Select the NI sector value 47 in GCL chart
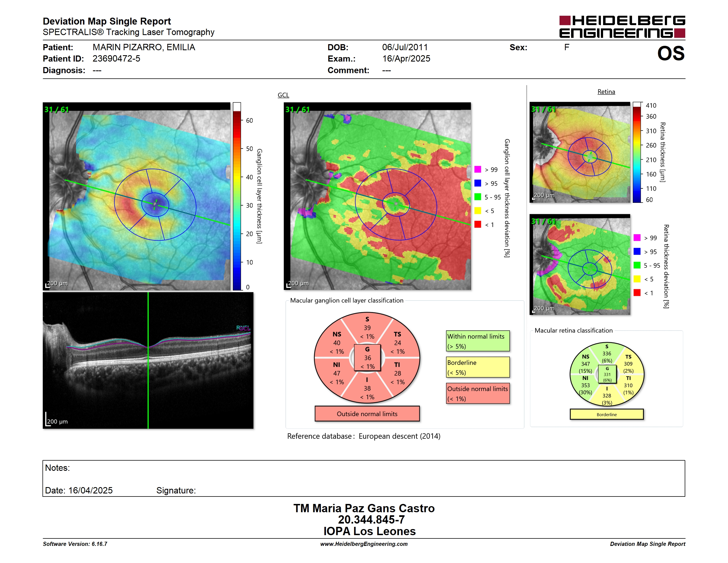The height and width of the screenshot is (563, 728). click(x=337, y=374)
